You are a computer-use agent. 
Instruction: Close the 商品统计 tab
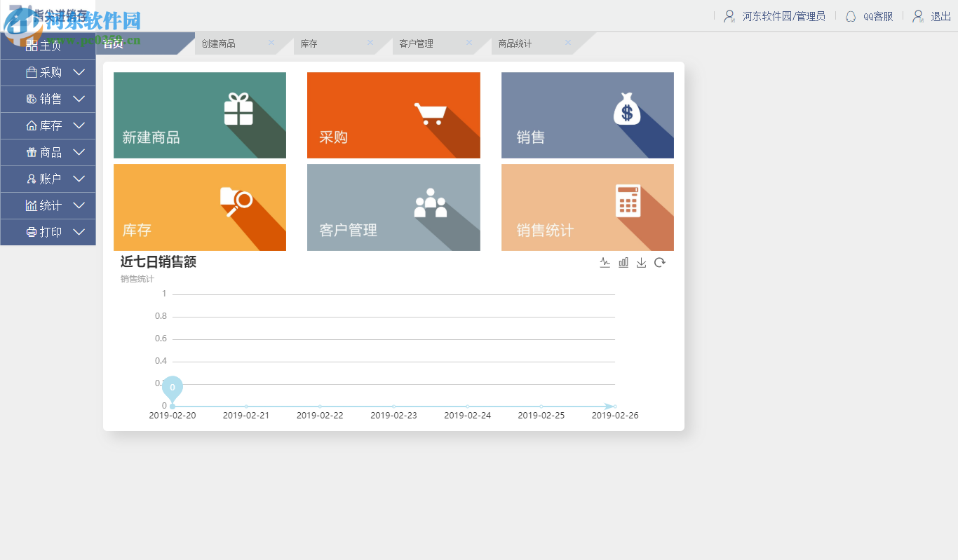tap(568, 43)
